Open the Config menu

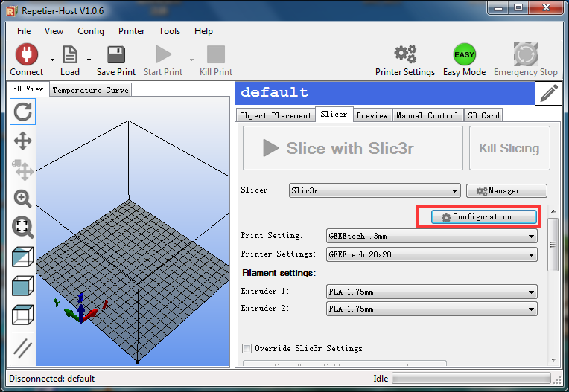pos(91,31)
